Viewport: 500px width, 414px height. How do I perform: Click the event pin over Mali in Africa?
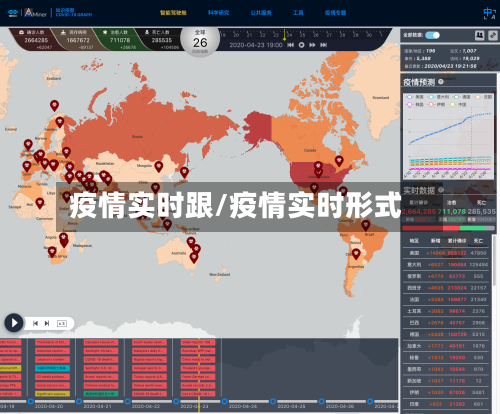pyautogui.click(x=40, y=203)
